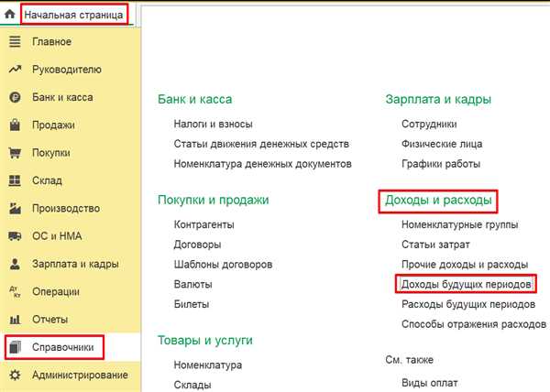Open Шаблоны договоров link

pyautogui.click(x=223, y=265)
